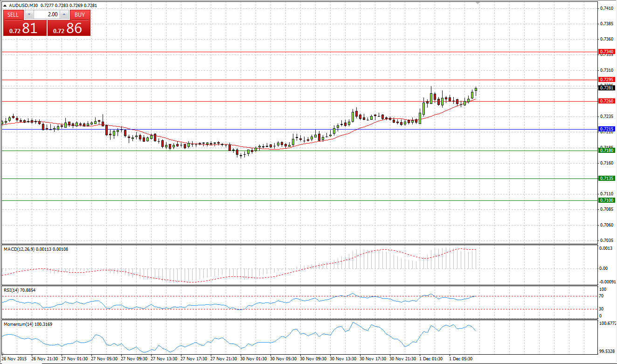Image resolution: width=617 pixels, height=364 pixels.
Task: Click the current price 0.7281 label
Action: [606, 88]
